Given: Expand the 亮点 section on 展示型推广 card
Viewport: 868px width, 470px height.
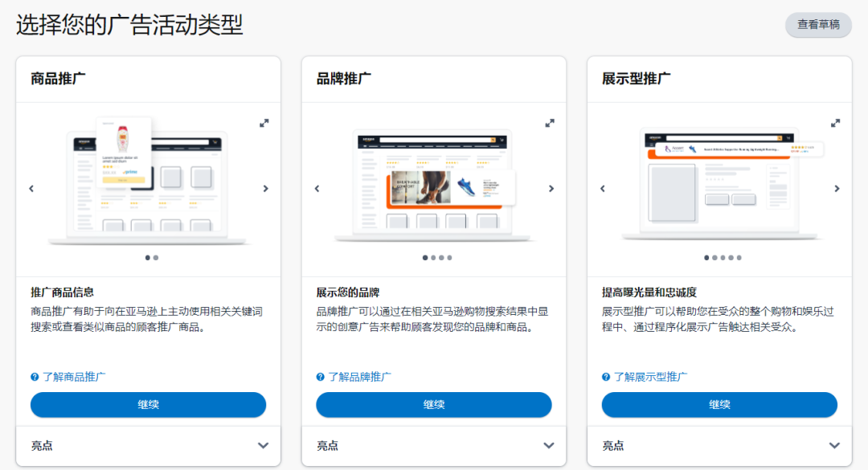Looking at the screenshot, I should (834, 444).
